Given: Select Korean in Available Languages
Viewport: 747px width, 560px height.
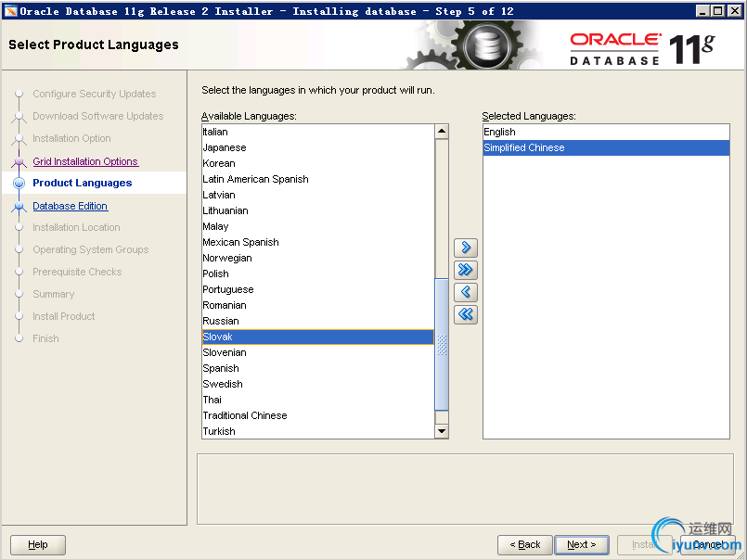Looking at the screenshot, I should [317, 163].
